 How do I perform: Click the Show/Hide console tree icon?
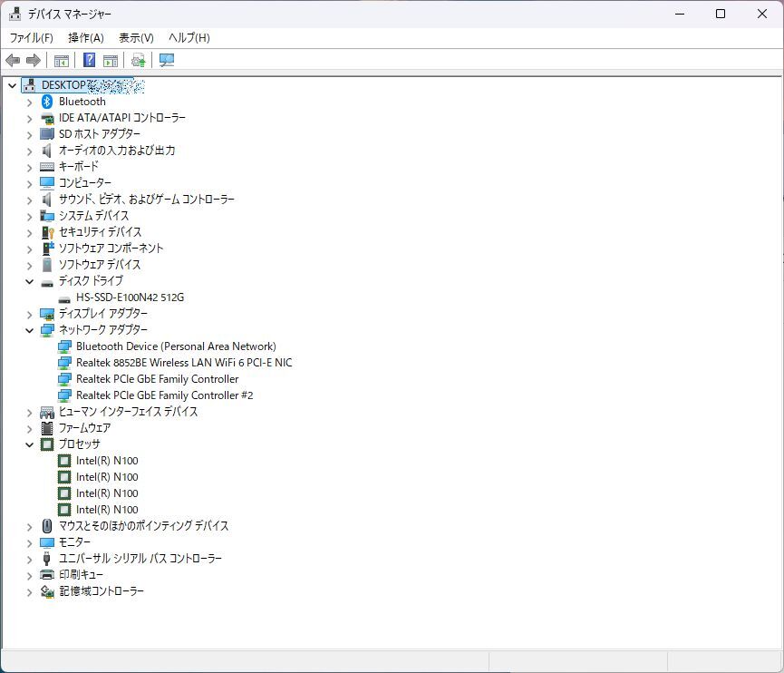coord(62,61)
